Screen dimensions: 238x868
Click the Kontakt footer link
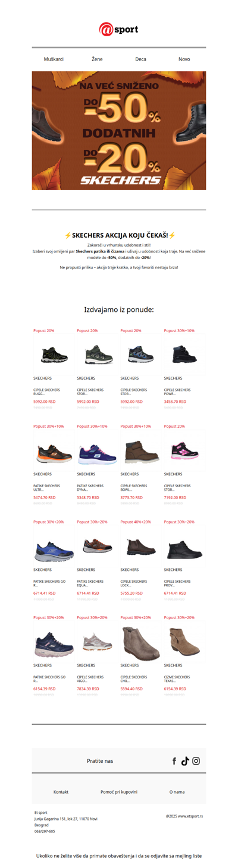(61, 792)
